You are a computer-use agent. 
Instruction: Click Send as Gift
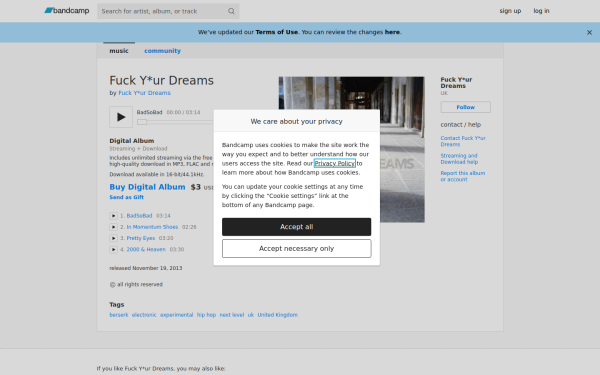tap(127, 197)
